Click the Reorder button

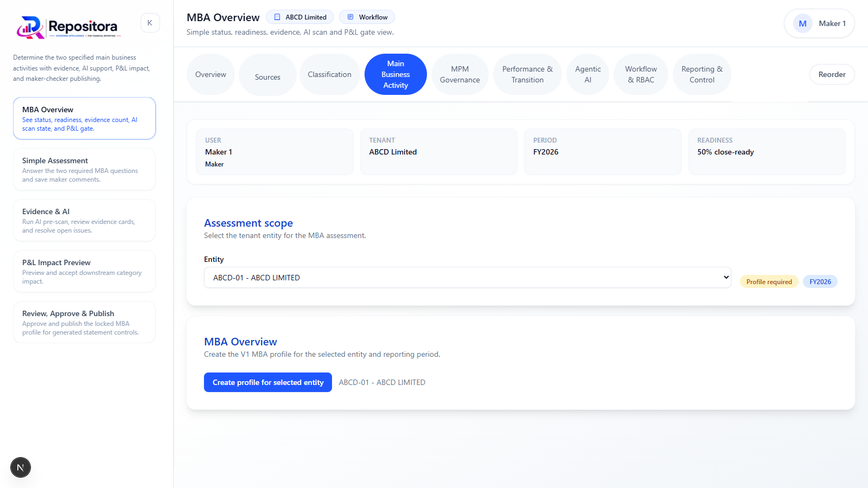tap(832, 74)
